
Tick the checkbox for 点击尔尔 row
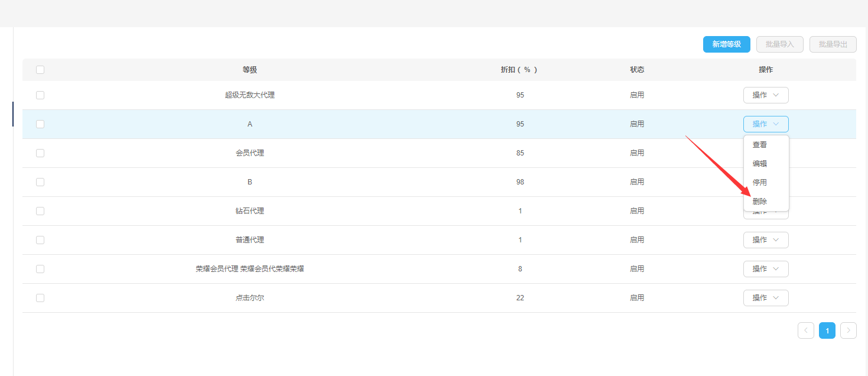pyautogui.click(x=40, y=298)
